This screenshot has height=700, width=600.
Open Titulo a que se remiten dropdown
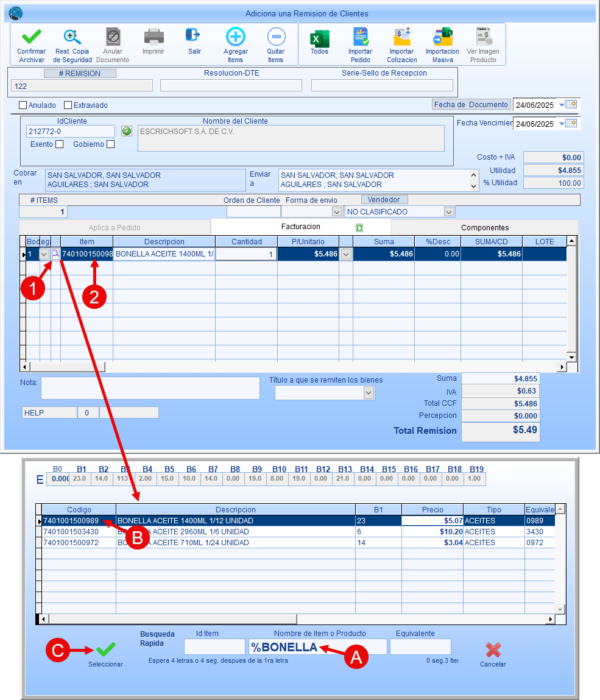point(369,393)
